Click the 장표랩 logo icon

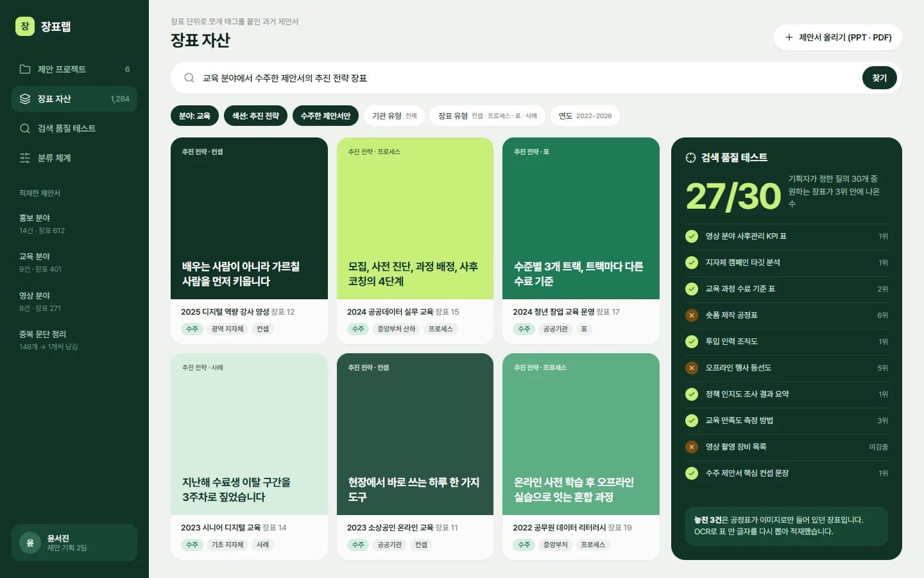point(25,26)
